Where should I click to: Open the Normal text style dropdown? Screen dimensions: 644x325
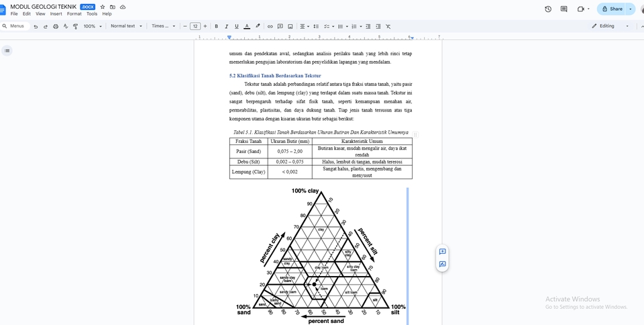[x=126, y=26]
